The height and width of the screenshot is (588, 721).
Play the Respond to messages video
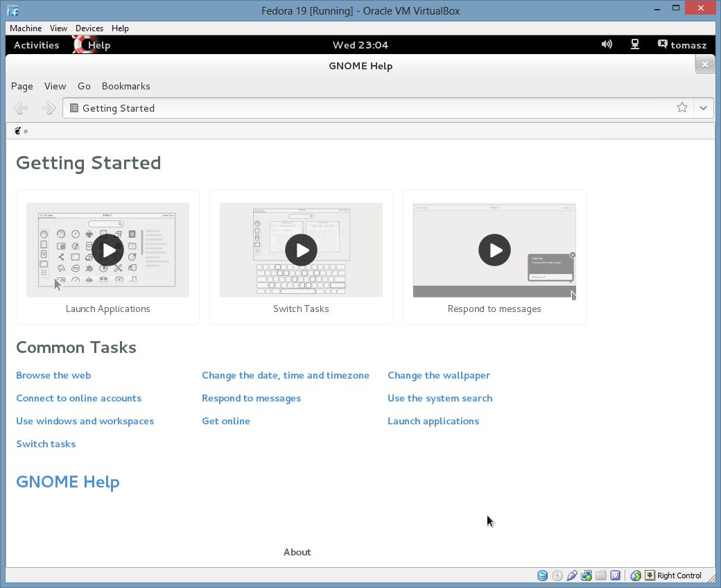(x=494, y=250)
